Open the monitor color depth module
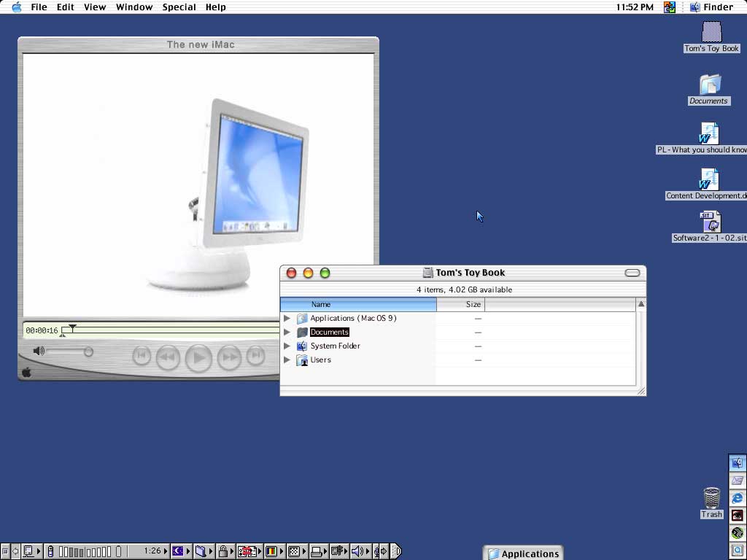This screenshot has width=747, height=560. 274,551
